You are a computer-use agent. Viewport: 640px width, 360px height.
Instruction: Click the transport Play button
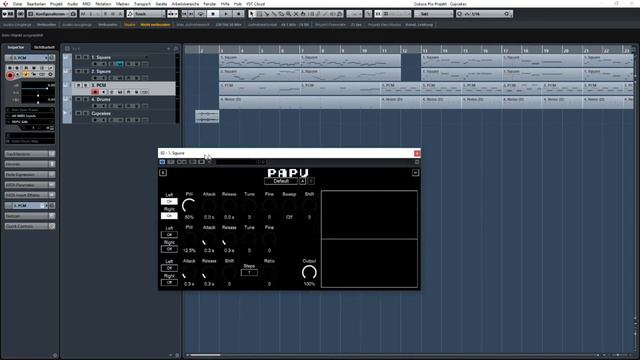226,14
